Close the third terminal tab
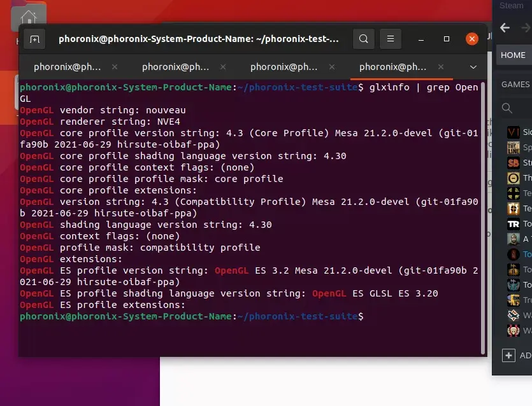Viewport: 532px width, 406px height. point(331,67)
